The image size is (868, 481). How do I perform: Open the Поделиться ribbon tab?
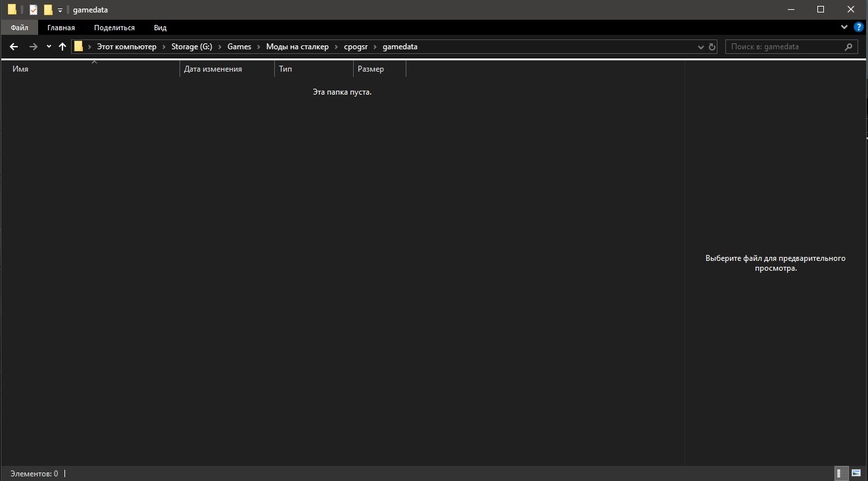(114, 28)
